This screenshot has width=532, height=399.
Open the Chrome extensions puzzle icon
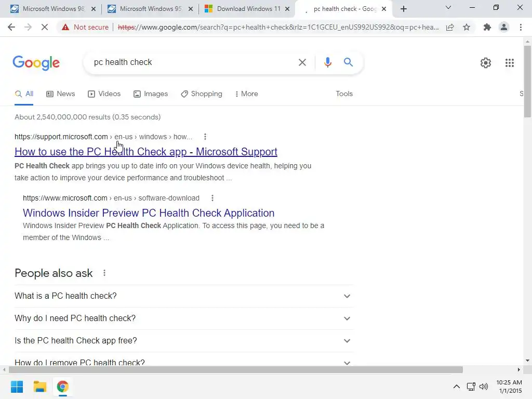pos(487,27)
